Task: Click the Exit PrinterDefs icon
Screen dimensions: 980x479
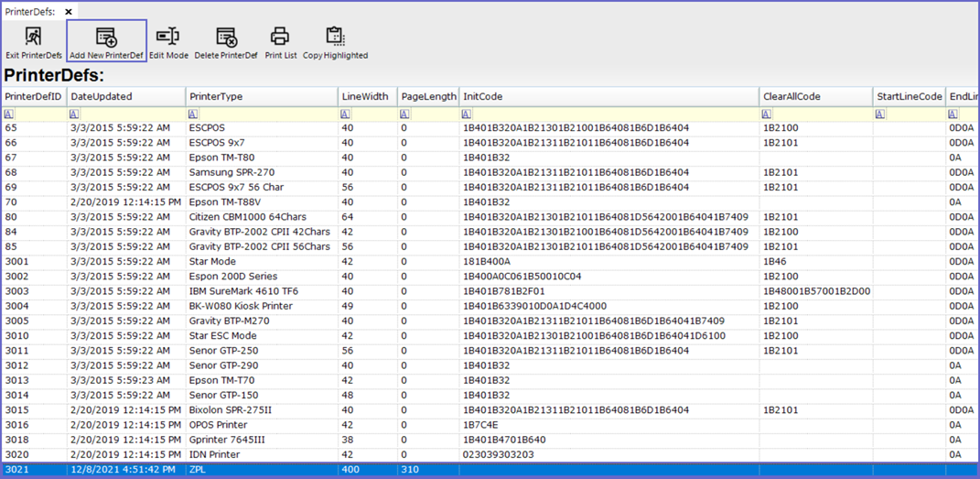Action: click(34, 38)
